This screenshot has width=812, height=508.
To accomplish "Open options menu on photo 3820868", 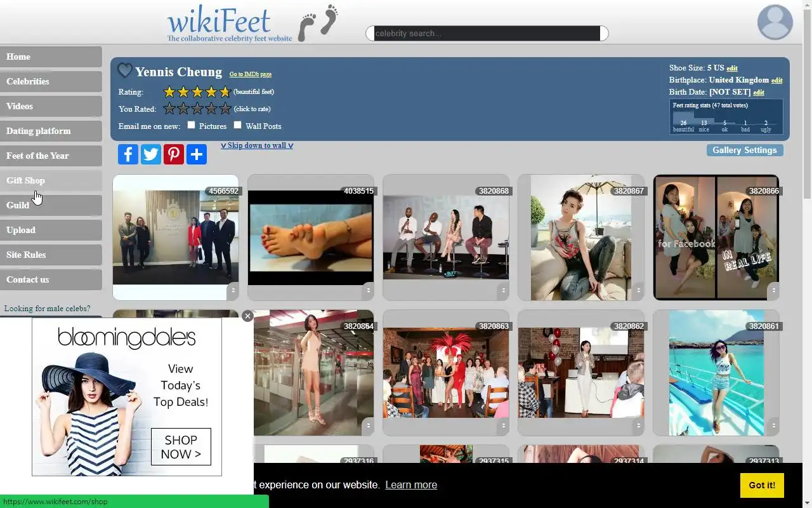I will tap(503, 290).
